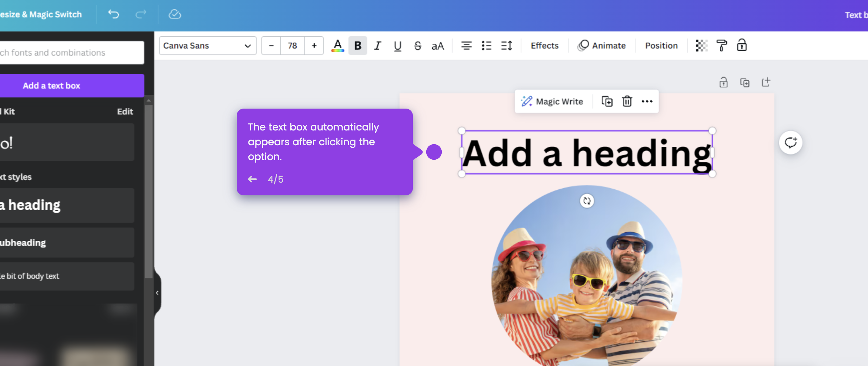Duplicate the selected heading element
This screenshot has width=868, height=366.
pos(607,101)
